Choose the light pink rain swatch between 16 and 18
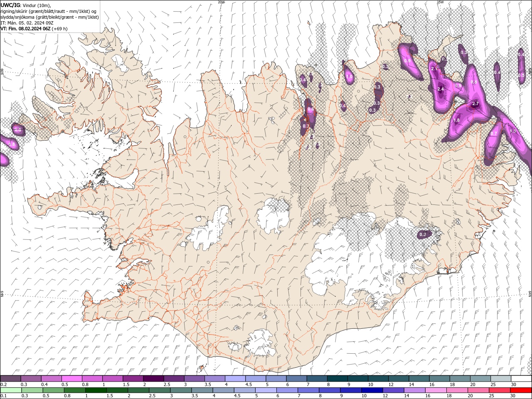The image size is (532, 399). point(436,390)
